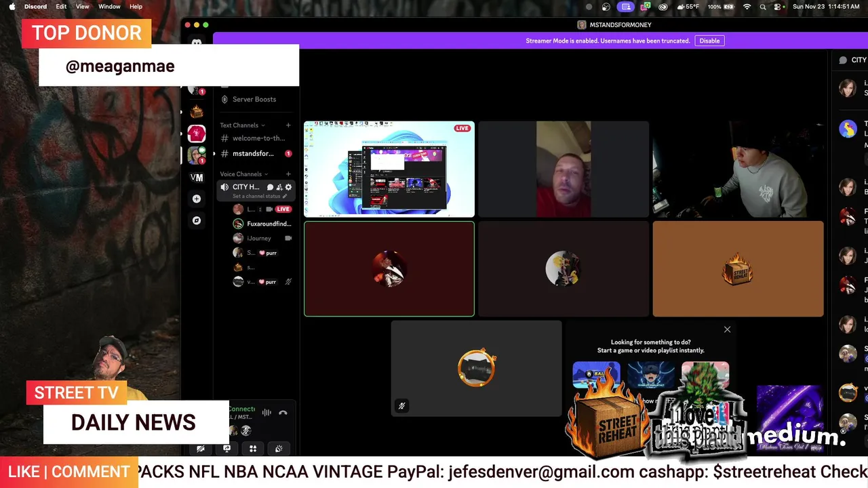This screenshot has height=488, width=868.
Task: Collapse the Voice Channels category
Action: click(x=243, y=174)
